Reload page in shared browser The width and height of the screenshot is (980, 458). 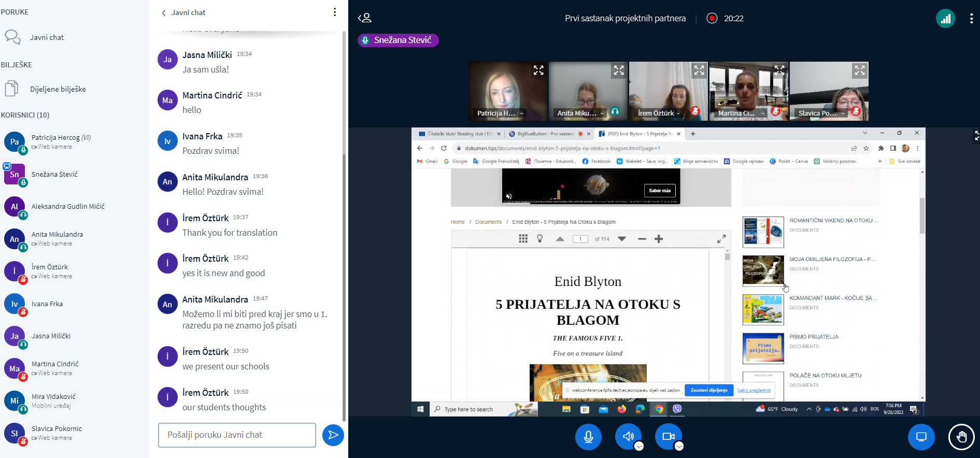pyautogui.click(x=444, y=148)
